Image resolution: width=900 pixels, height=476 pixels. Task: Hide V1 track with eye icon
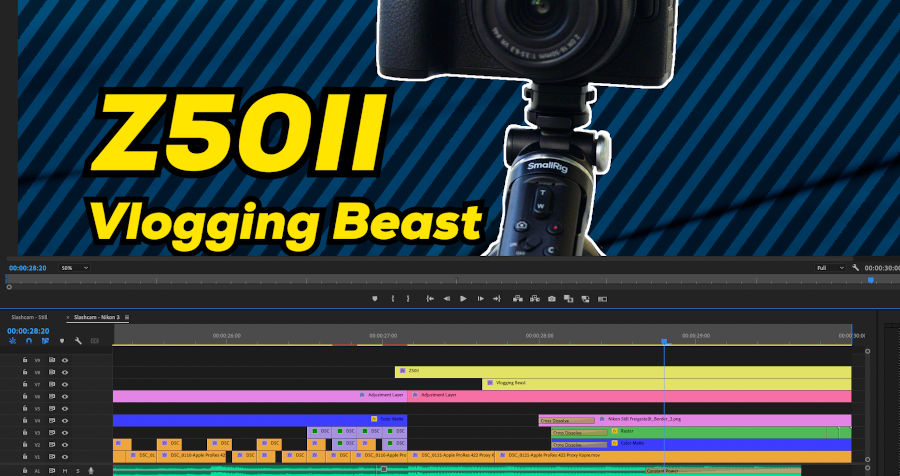pyautogui.click(x=65, y=456)
